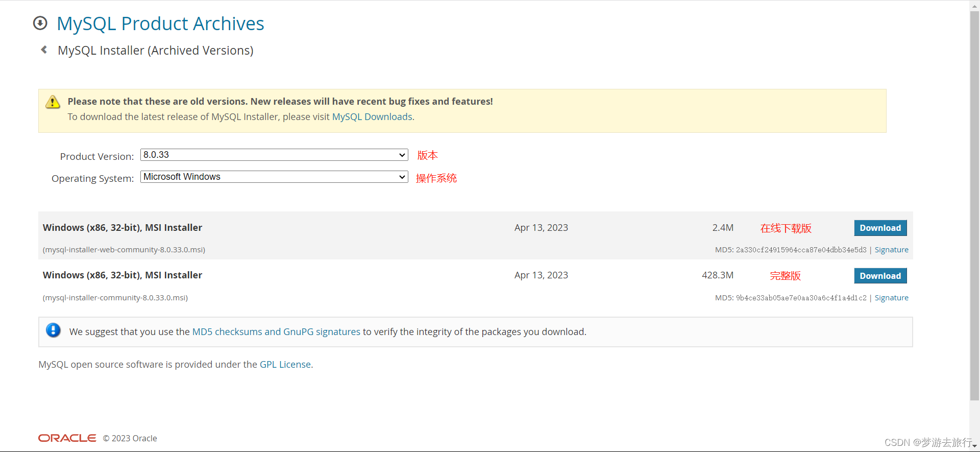The image size is (980, 452).
Task: Open MD5 checksums and GnuPG signatures link
Action: pos(276,332)
